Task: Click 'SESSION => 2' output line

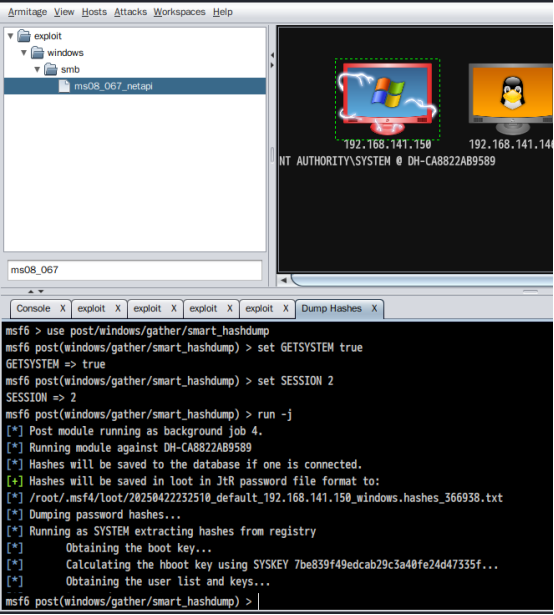Action: (41, 398)
